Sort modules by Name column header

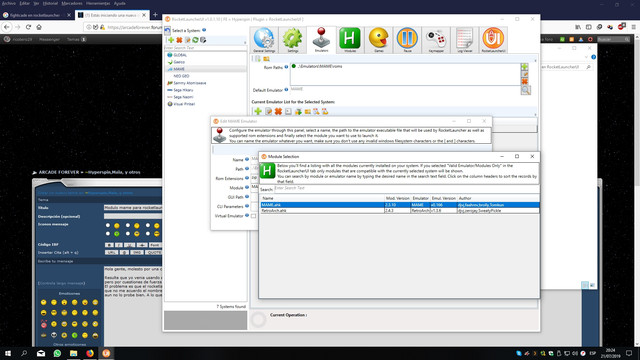[322, 198]
